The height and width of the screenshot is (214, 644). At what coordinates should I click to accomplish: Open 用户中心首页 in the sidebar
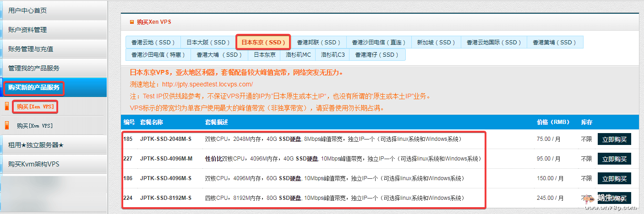click(27, 11)
